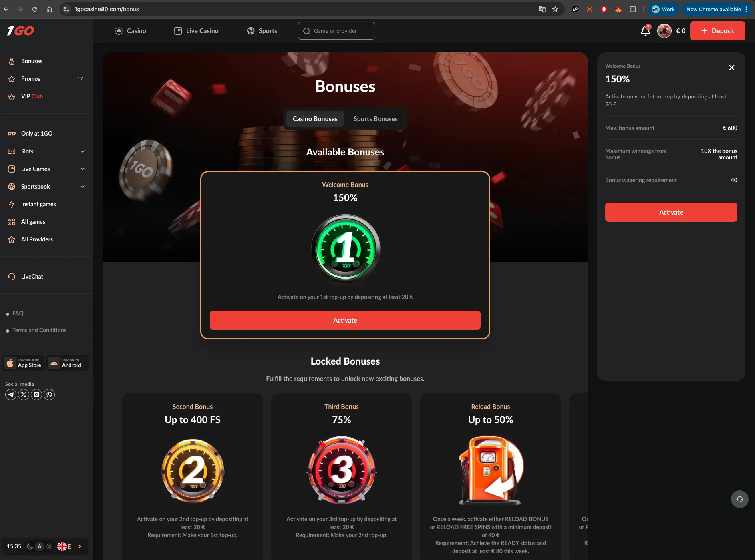Click the green Welcome Bonus gauge image
Viewport: 755px width, 560px height.
click(345, 249)
